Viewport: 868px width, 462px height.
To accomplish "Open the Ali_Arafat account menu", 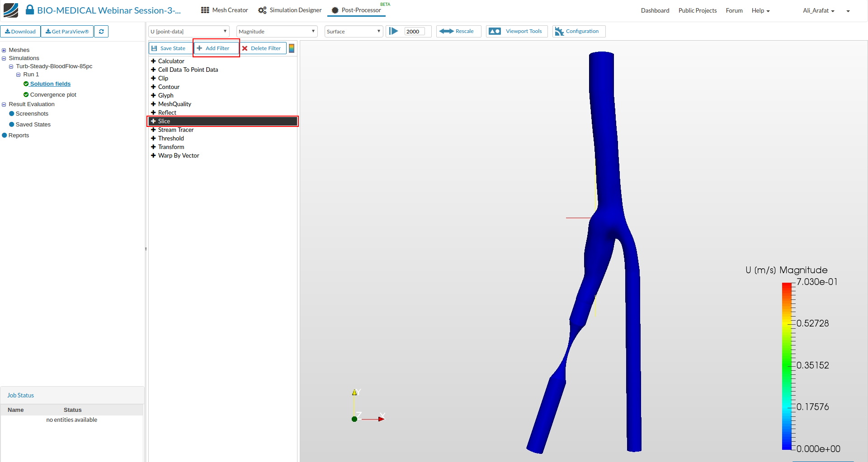I will point(819,10).
